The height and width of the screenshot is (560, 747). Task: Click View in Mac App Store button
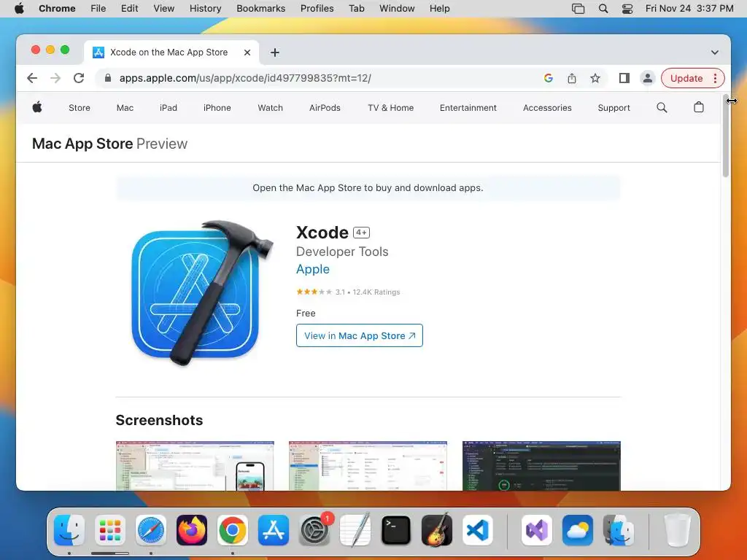[359, 335]
